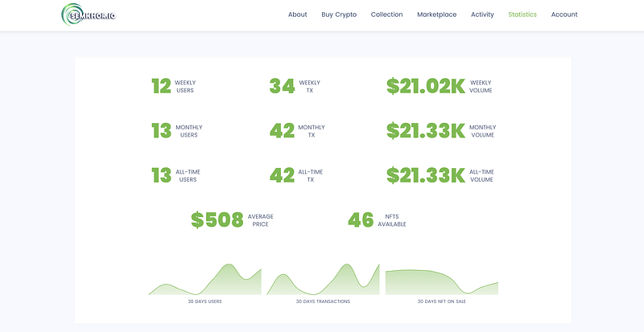The width and height of the screenshot is (644, 332).
Task: Open the Activity page
Action: (482, 14)
